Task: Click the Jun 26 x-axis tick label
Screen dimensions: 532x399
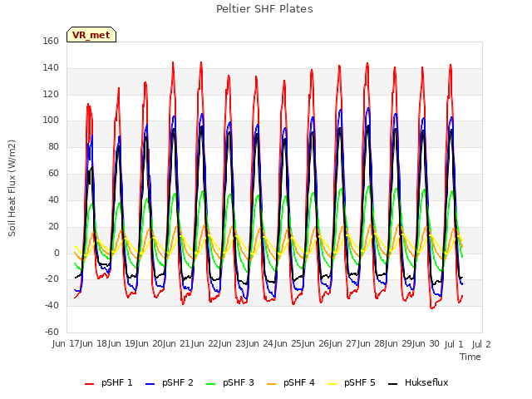Action: click(316, 344)
